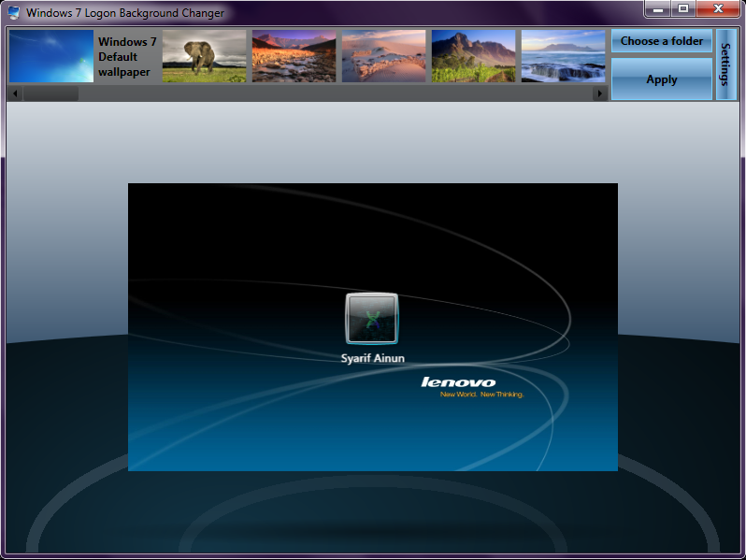Select the Windows 7 Default wallpaper thumbnail
Image resolution: width=746 pixels, height=560 pixels.
pos(51,56)
